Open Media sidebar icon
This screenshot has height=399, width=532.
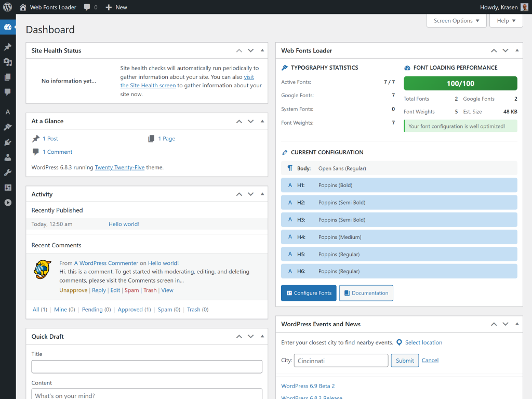pos(8,62)
